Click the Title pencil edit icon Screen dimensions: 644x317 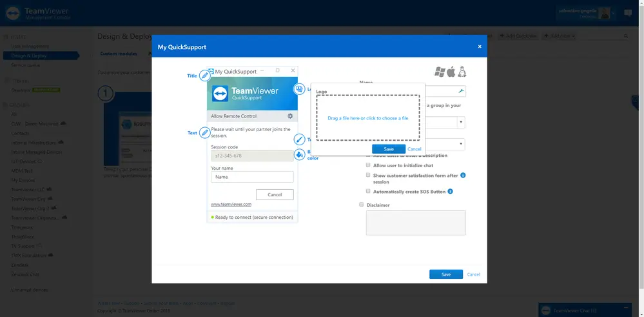pos(204,76)
